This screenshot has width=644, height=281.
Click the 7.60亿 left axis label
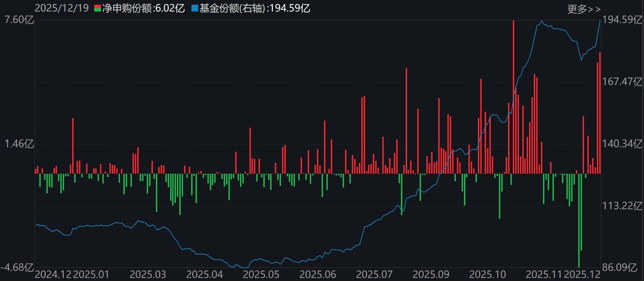19,20
